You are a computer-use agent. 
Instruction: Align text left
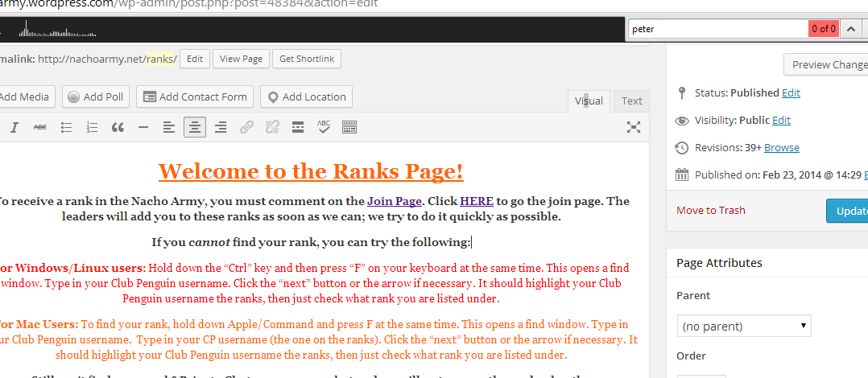(168, 127)
